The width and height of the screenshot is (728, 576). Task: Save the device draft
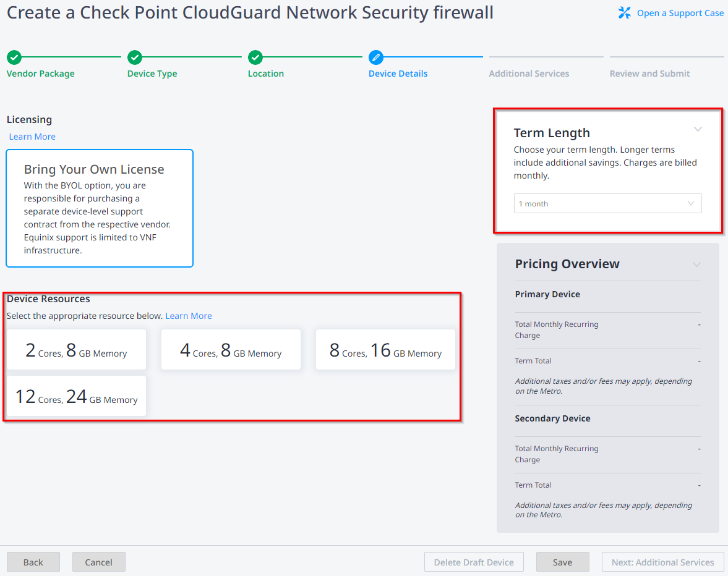[562, 562]
